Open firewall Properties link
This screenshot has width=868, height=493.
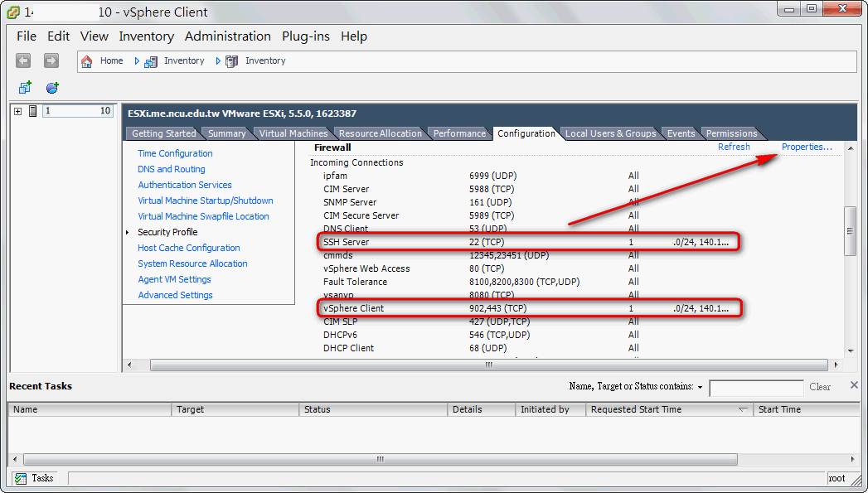pos(807,147)
